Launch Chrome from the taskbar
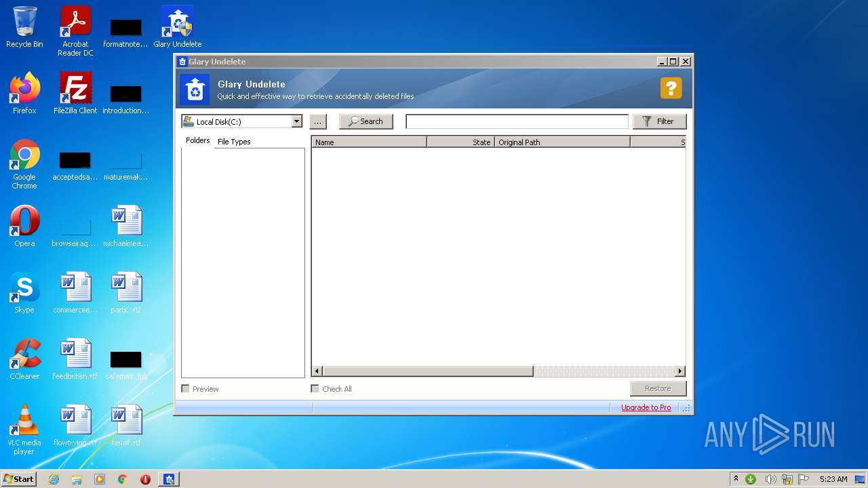This screenshot has width=868, height=488. [x=123, y=479]
